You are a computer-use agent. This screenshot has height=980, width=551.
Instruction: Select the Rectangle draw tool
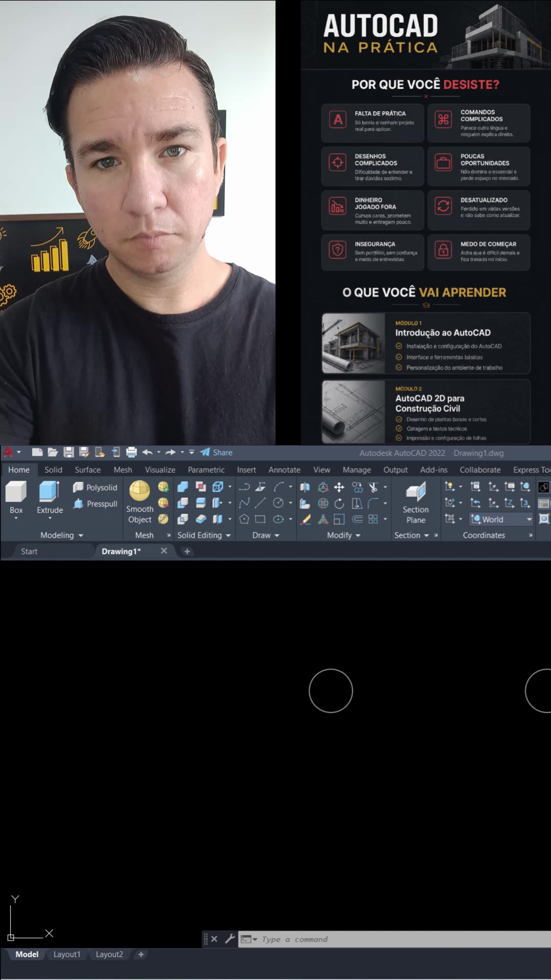point(260,519)
